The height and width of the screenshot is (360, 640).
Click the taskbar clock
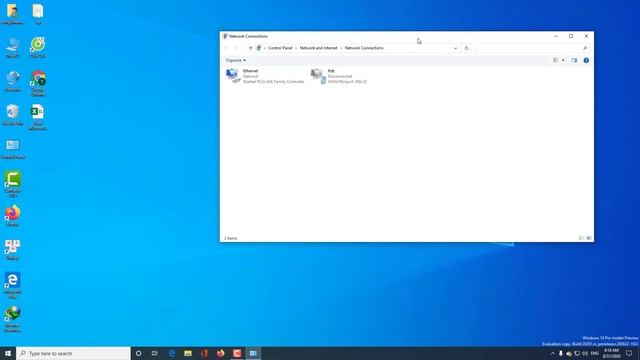click(x=611, y=353)
